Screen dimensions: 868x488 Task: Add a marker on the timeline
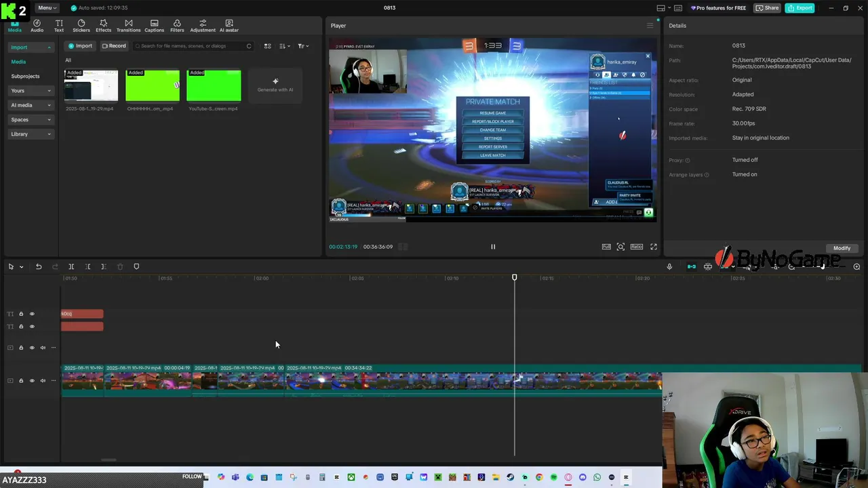pos(136,267)
